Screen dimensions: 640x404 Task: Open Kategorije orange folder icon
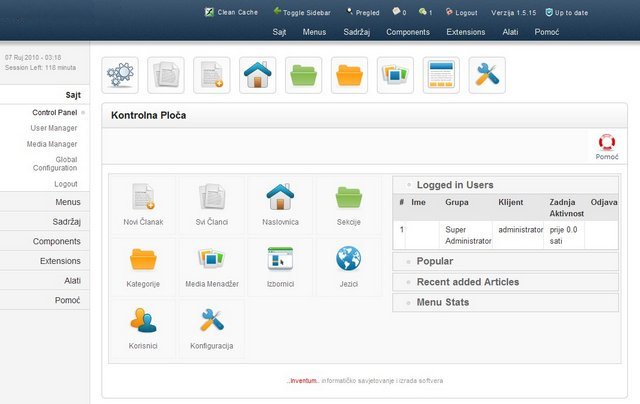143,262
